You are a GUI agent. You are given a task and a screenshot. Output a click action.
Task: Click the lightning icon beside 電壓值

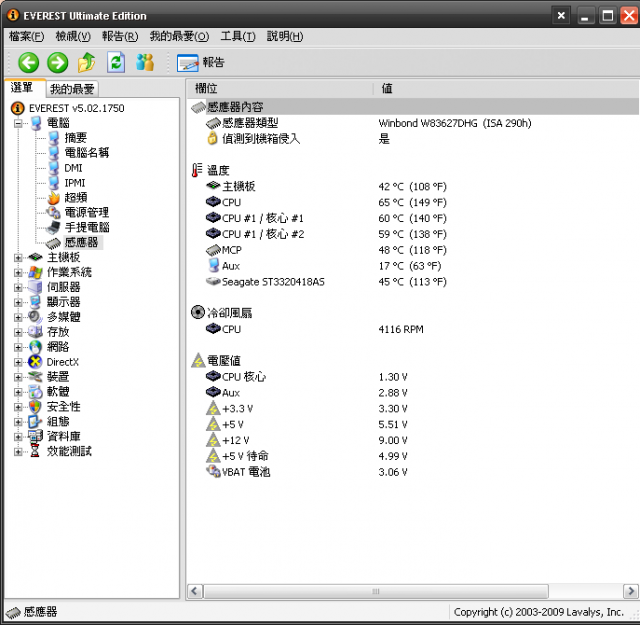[198, 360]
